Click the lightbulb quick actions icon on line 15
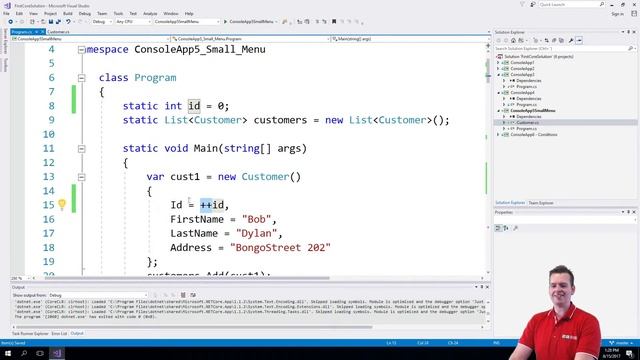640x360 pixels. point(62,204)
